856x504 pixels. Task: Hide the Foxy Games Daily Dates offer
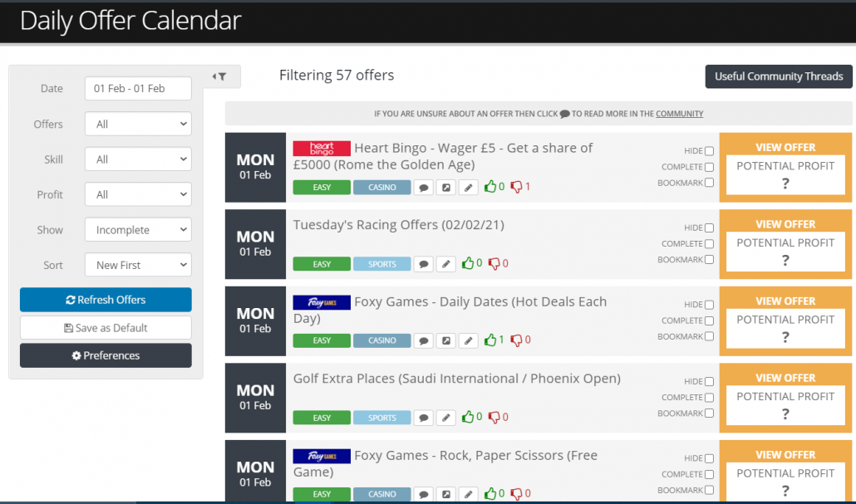[x=709, y=305]
